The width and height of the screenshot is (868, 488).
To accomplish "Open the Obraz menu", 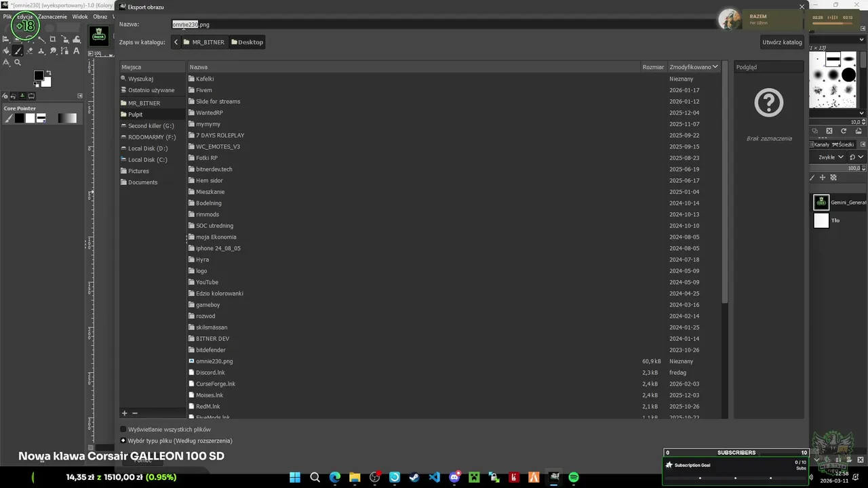I will click(x=100, y=16).
